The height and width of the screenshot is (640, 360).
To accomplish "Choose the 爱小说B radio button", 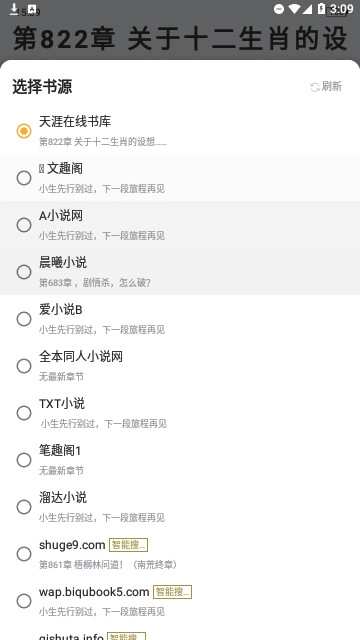I will (x=24, y=319).
